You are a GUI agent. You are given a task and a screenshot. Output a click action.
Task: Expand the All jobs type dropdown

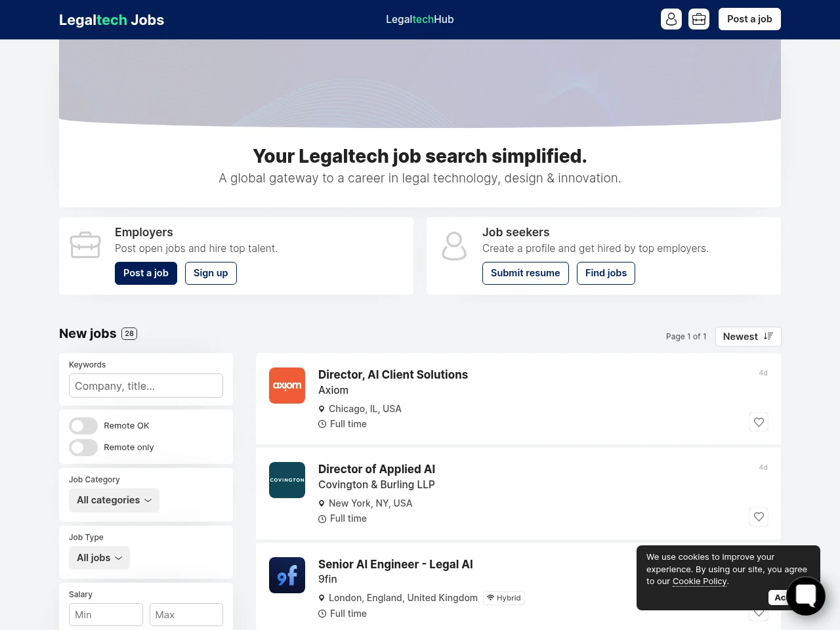tap(99, 558)
